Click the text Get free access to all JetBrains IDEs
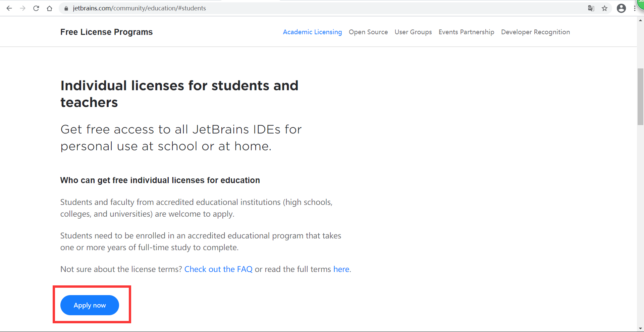 (x=181, y=138)
